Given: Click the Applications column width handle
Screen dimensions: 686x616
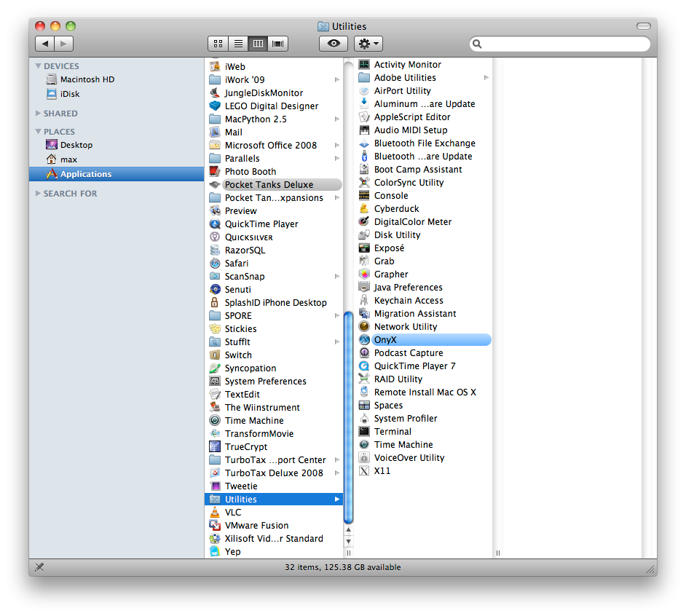Looking at the screenshot, I should [348, 553].
